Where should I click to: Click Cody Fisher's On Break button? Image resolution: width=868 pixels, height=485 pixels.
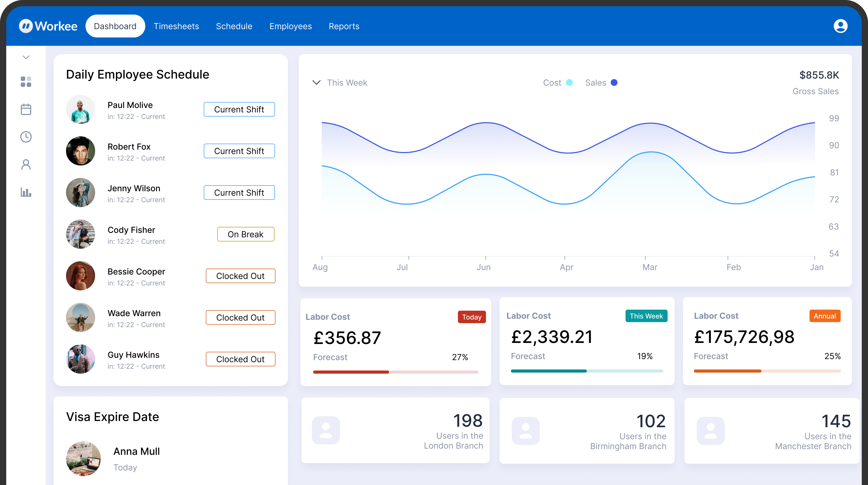coord(245,234)
